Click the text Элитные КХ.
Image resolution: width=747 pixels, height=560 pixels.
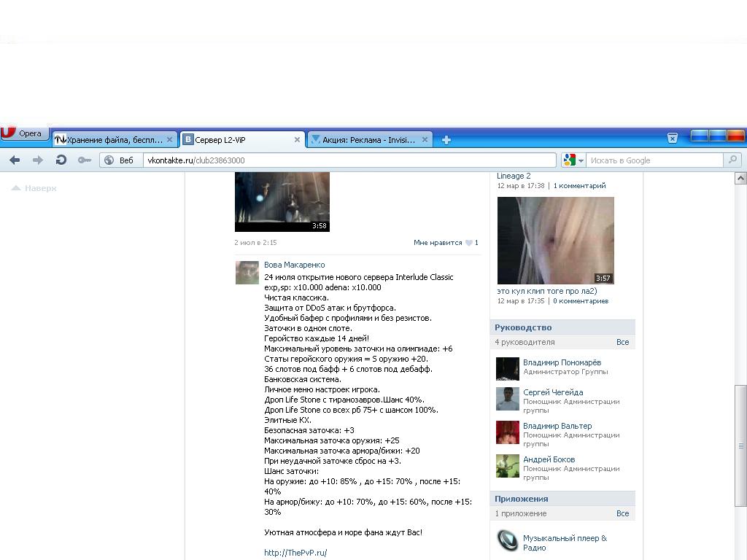pyautogui.click(x=287, y=420)
